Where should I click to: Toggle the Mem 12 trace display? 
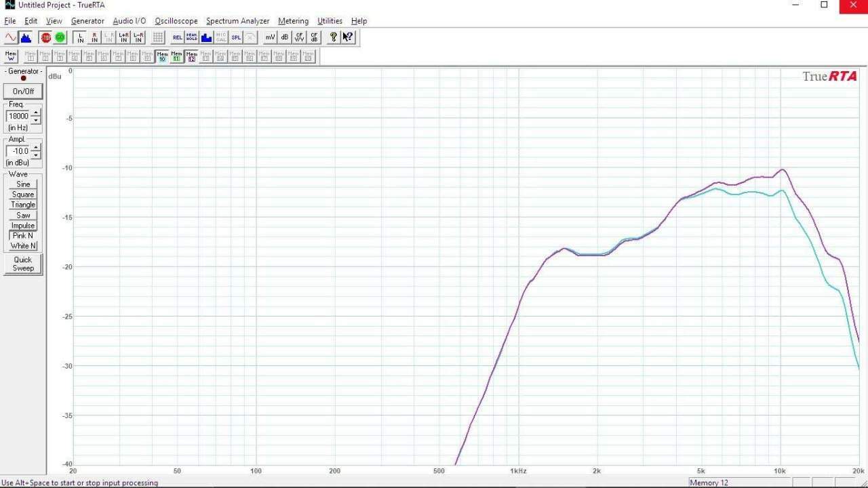[192, 56]
